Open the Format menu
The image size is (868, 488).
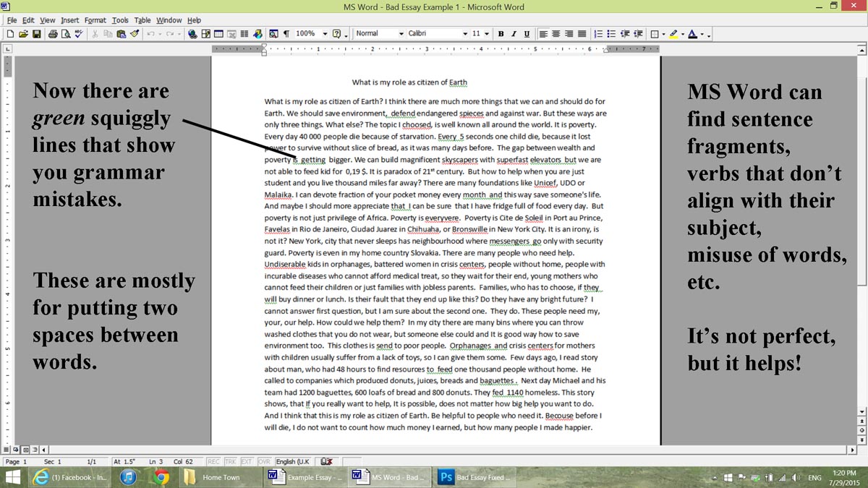95,20
